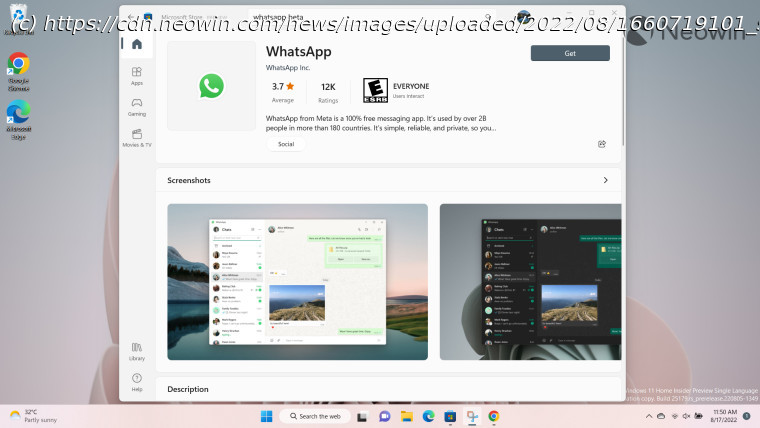Viewport: 760px width, 428px height.
Task: Click the WhatsApp description text
Action: 381,123
